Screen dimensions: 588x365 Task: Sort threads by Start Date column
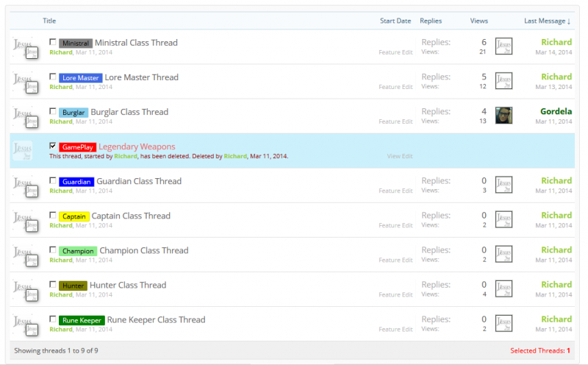point(395,21)
